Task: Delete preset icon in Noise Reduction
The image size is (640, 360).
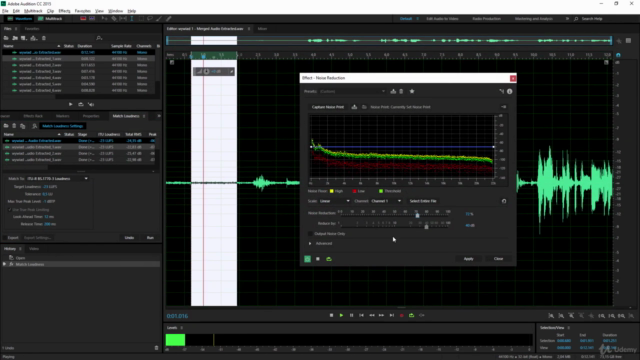Action: tap(401, 91)
